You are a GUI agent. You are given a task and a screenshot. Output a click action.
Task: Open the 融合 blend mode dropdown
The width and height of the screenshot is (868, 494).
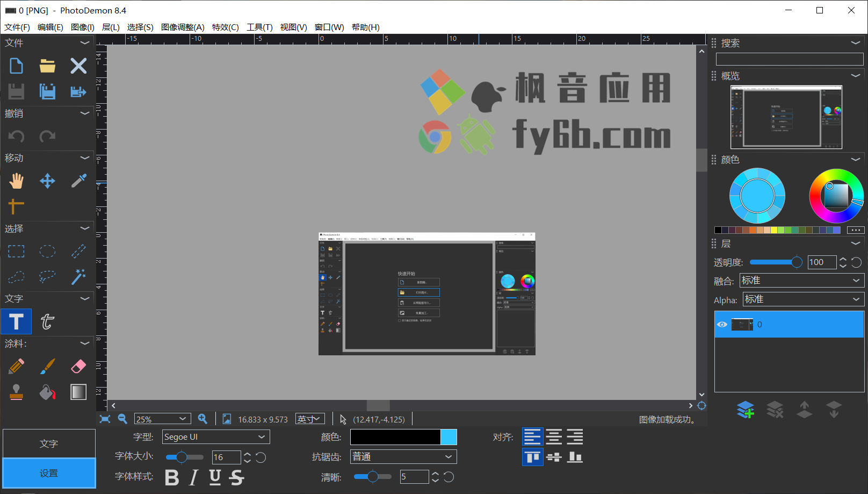[x=802, y=281]
